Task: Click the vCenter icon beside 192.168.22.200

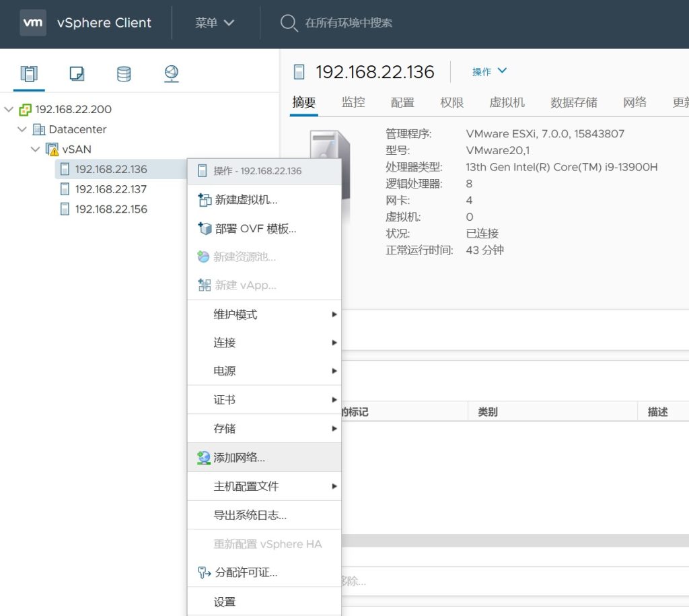Action: coord(25,110)
